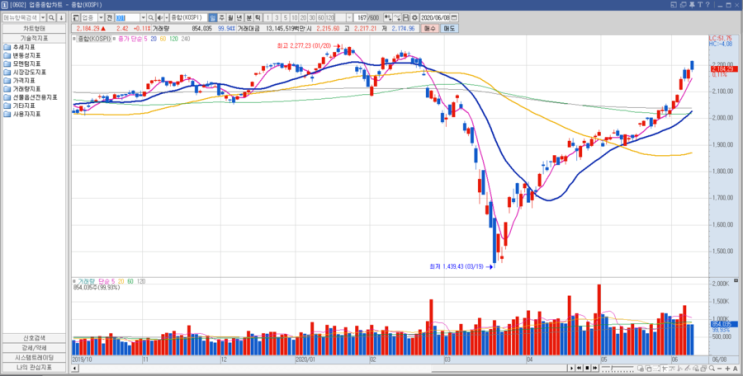This screenshot has width=743, height=376.
Task: Click the minus zoom-out icon at bottom right
Action: pyautogui.click(x=719, y=368)
